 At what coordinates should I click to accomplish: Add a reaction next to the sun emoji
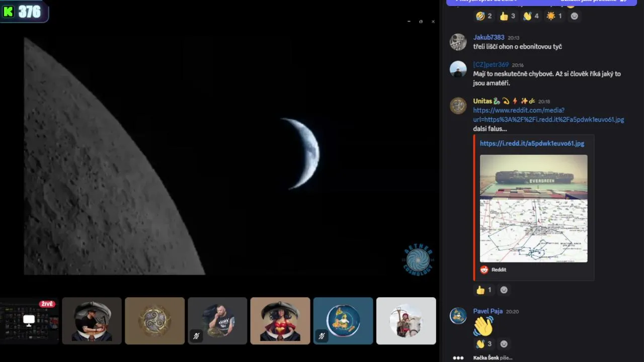click(575, 16)
